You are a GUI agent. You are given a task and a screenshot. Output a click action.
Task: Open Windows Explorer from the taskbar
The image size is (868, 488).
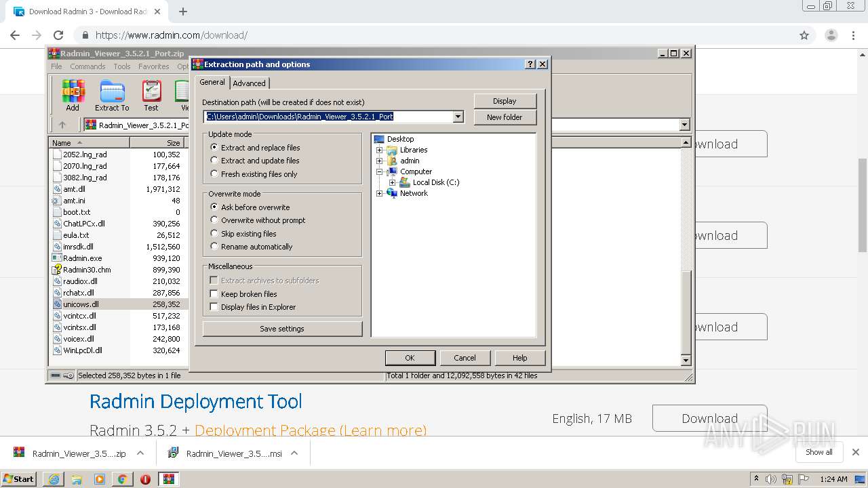[77, 479]
